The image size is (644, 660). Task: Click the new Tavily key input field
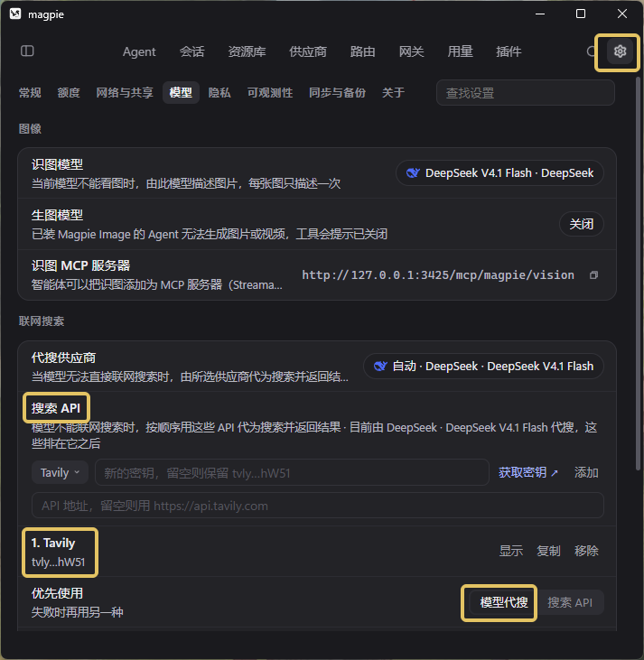(292, 473)
